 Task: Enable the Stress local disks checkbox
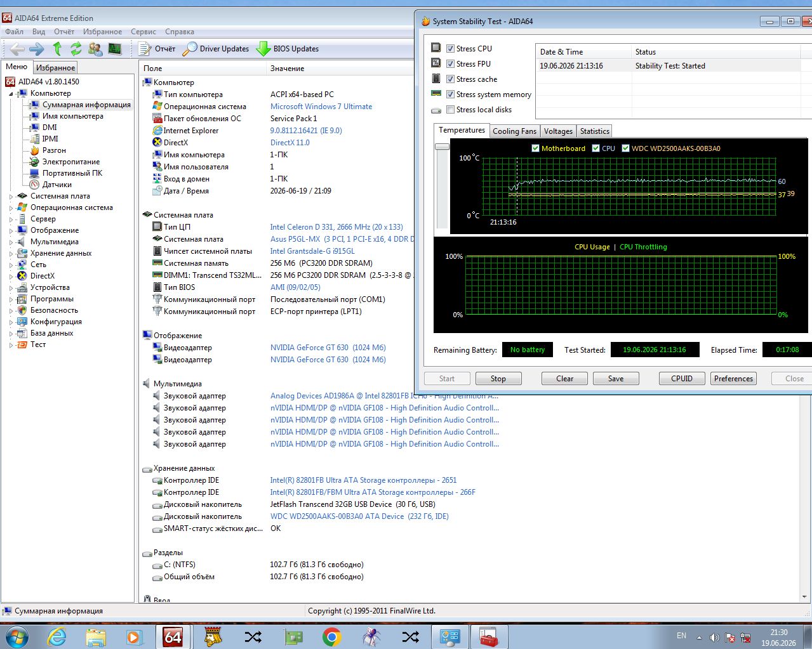tap(450, 110)
